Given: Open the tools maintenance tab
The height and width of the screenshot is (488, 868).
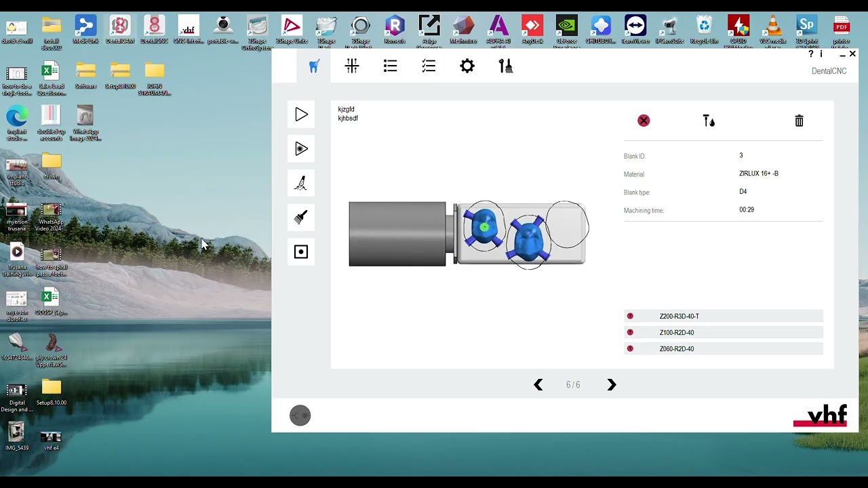Looking at the screenshot, I should coord(505,66).
